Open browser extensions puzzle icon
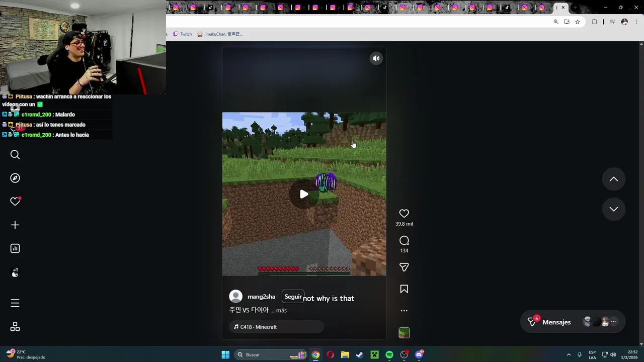This screenshot has width=644, height=362. [x=595, y=22]
